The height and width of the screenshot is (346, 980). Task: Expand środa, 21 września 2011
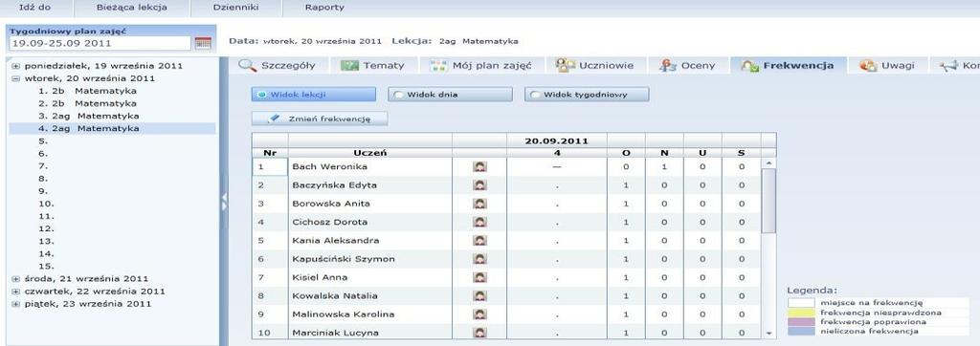coord(16,278)
